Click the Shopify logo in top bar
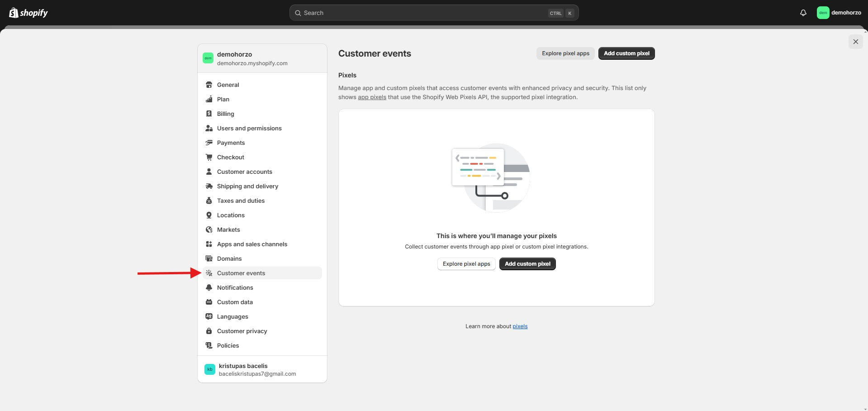The height and width of the screenshot is (411, 868). tap(28, 13)
